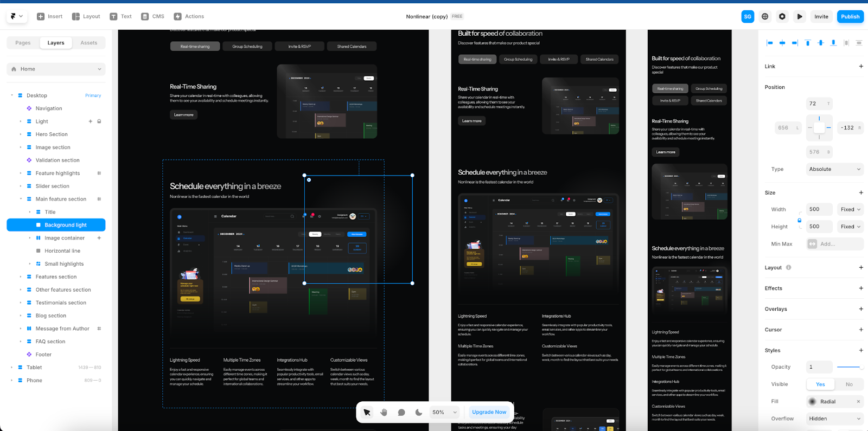Screen dimensions: 868x431
Task: Add an Overlay with plus icon
Action: pyautogui.click(x=861, y=309)
